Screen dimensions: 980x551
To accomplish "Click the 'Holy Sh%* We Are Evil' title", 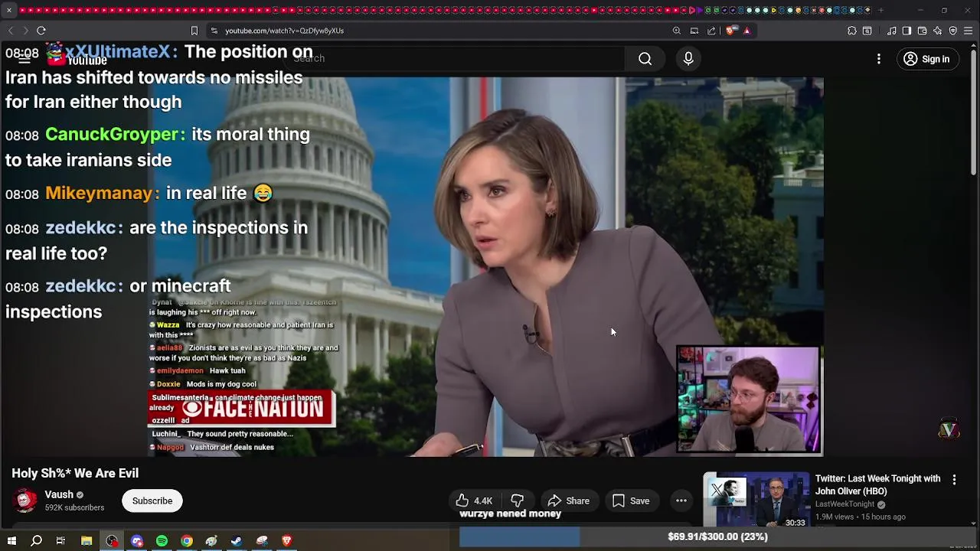I will coord(75,474).
